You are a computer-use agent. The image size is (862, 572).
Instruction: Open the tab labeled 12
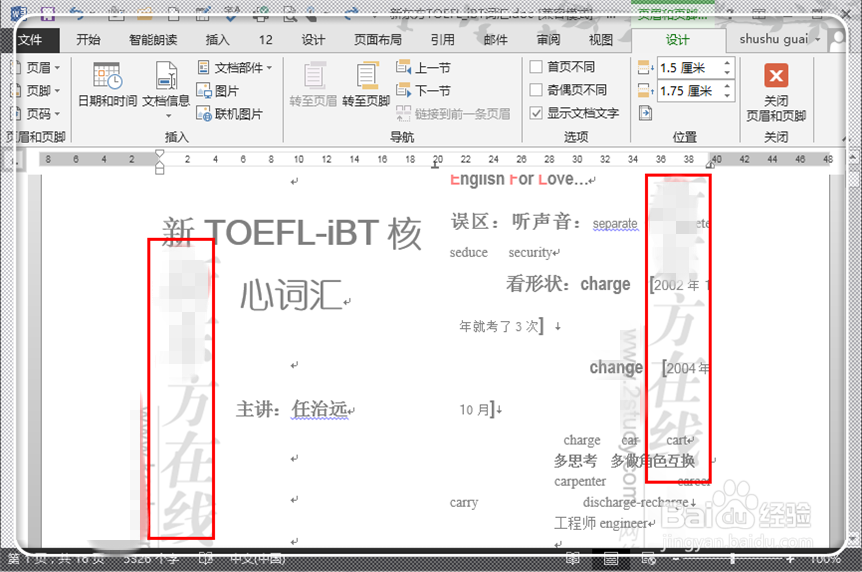coord(266,40)
